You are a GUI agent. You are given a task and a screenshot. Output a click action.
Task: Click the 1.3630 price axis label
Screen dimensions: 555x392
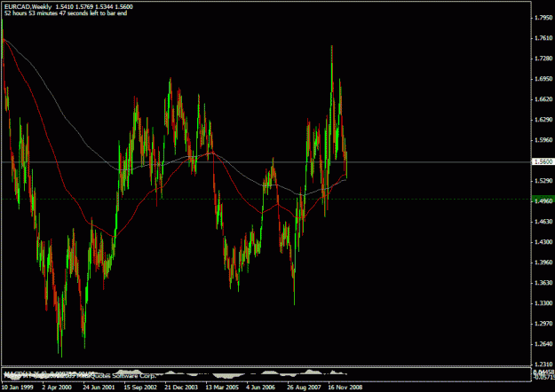(x=544, y=283)
